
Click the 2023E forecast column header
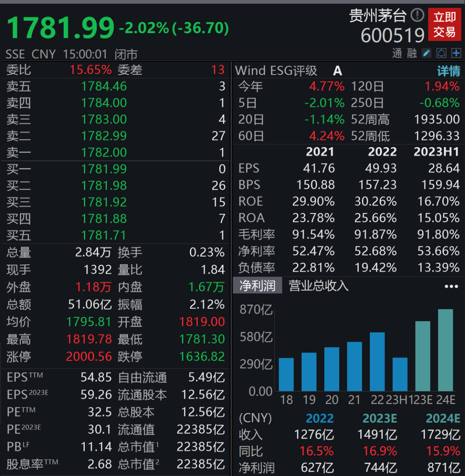click(x=380, y=419)
